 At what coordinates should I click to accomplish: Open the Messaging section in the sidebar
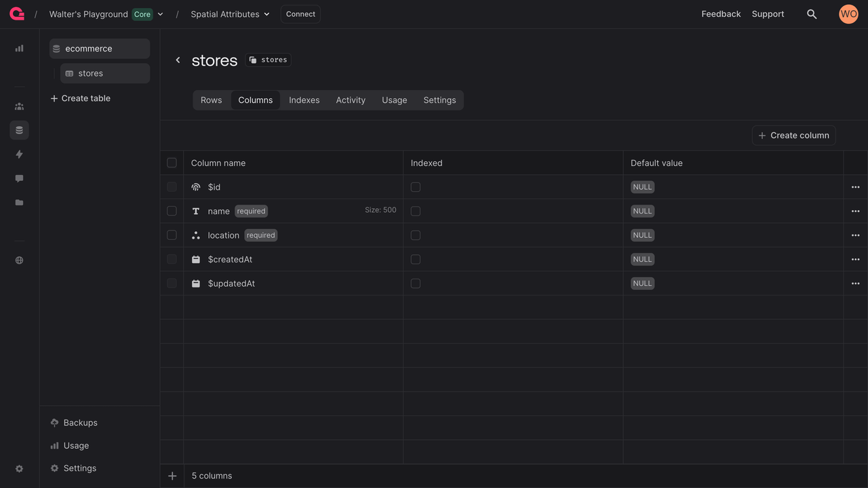tap(19, 178)
